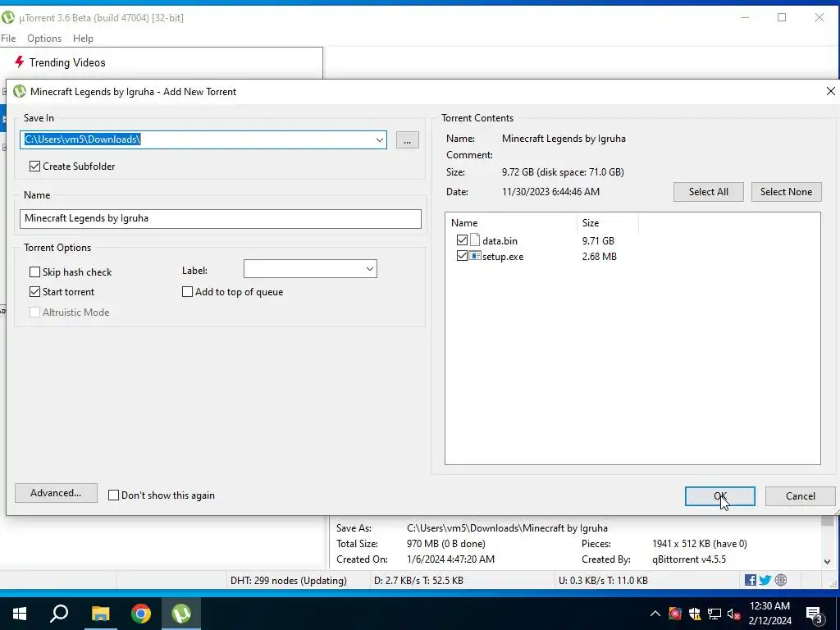Show hidden system tray icons

[655, 614]
